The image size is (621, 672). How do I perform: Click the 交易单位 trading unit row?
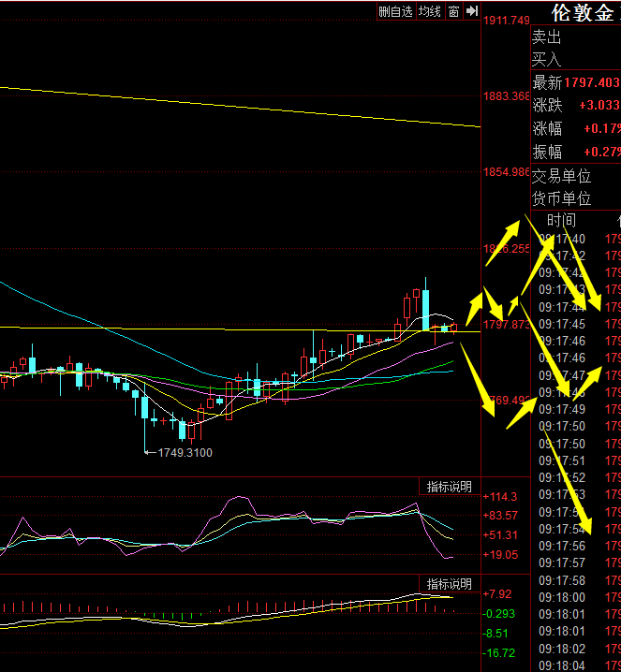point(562,176)
